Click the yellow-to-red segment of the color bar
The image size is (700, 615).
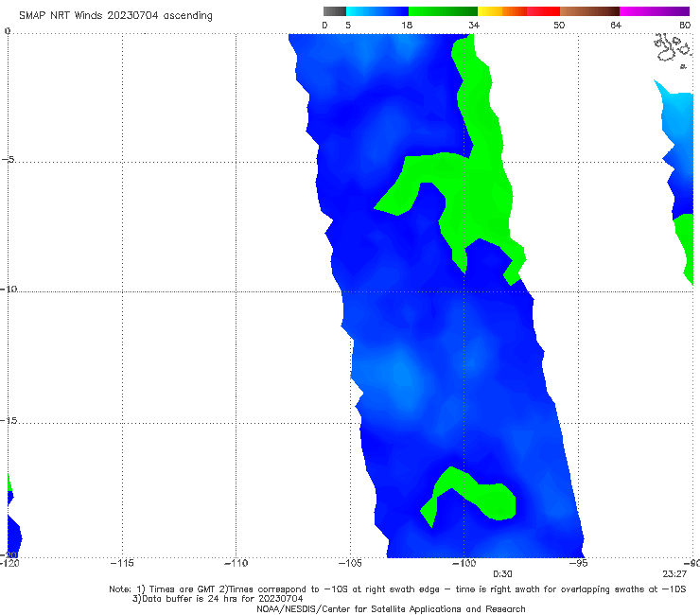(x=518, y=11)
